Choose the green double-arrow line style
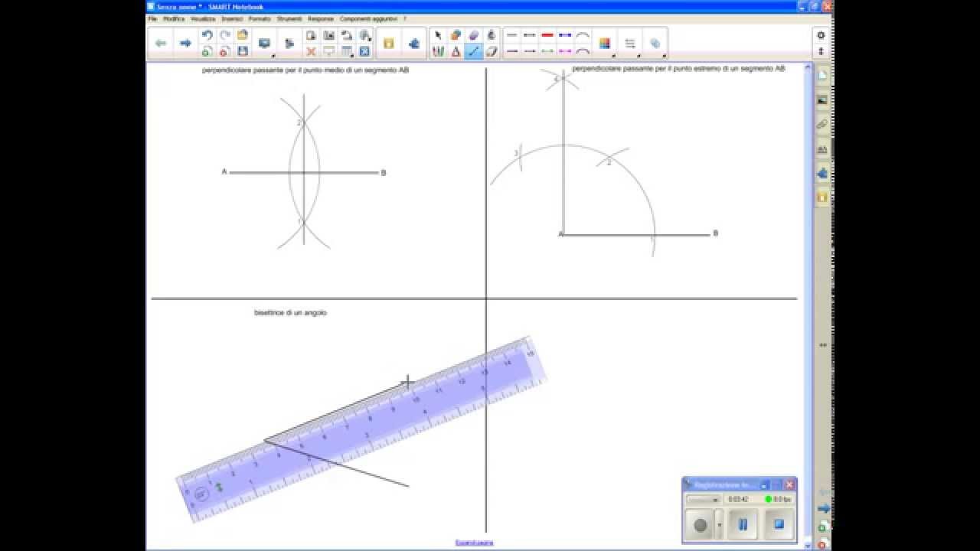This screenshot has width=980, height=551. (547, 51)
